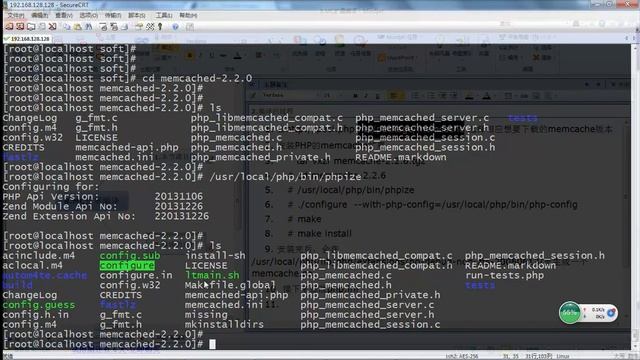
Task: Click 'memcached.ini' in the second listing
Action: coord(224,305)
